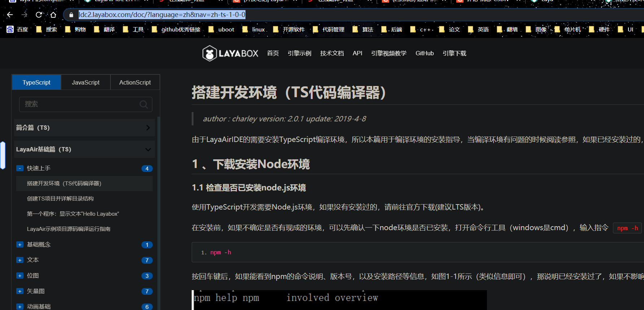The width and height of the screenshot is (644, 310).
Task: Open the linux bookmark folder
Action: tap(254, 29)
